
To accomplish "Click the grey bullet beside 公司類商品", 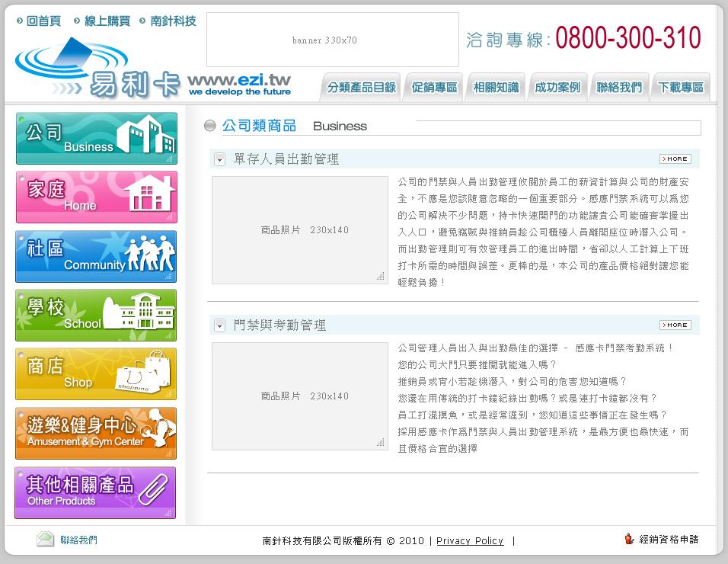I will click(x=210, y=126).
